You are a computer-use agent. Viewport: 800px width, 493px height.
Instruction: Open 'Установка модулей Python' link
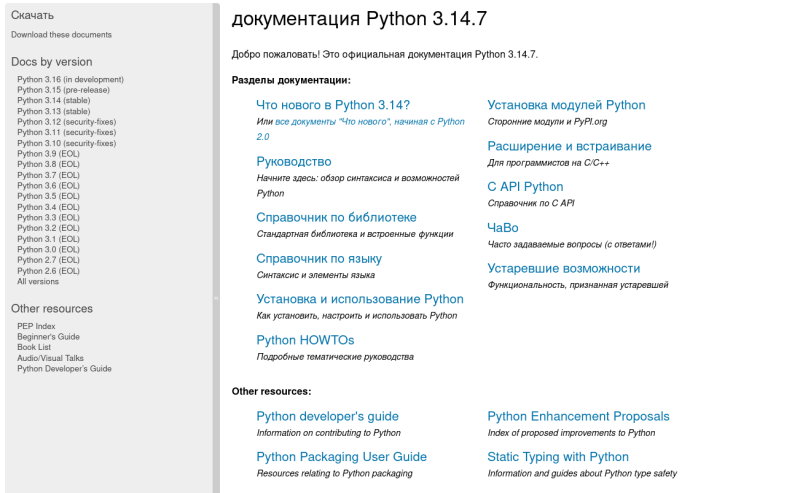pos(566,105)
